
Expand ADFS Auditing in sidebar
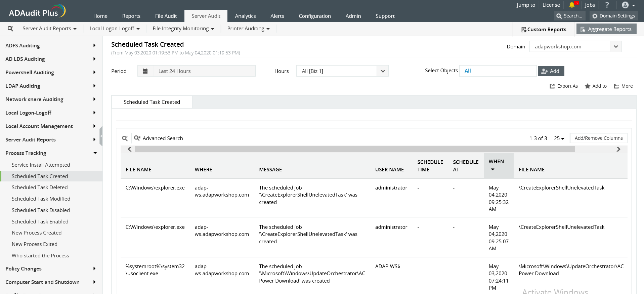(94, 46)
